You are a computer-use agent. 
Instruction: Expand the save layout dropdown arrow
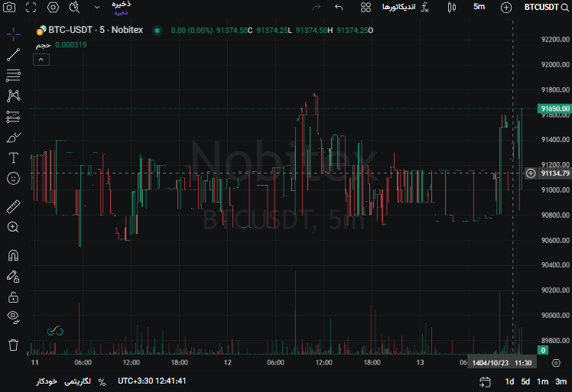96,7
